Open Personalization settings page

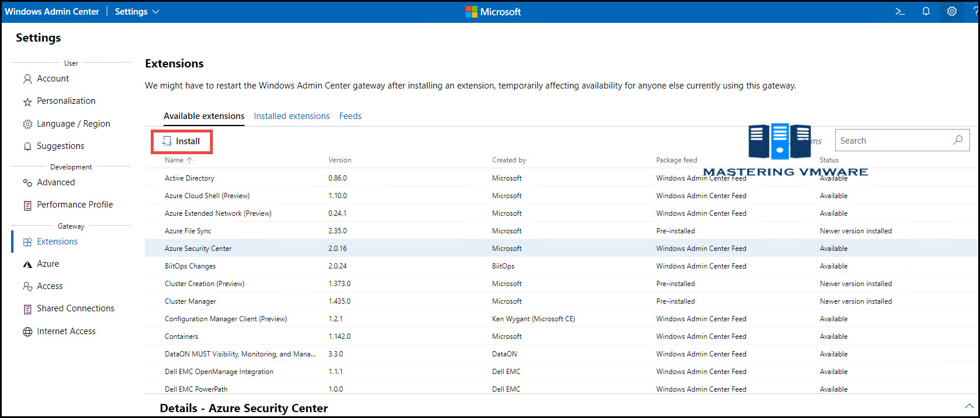tap(66, 101)
